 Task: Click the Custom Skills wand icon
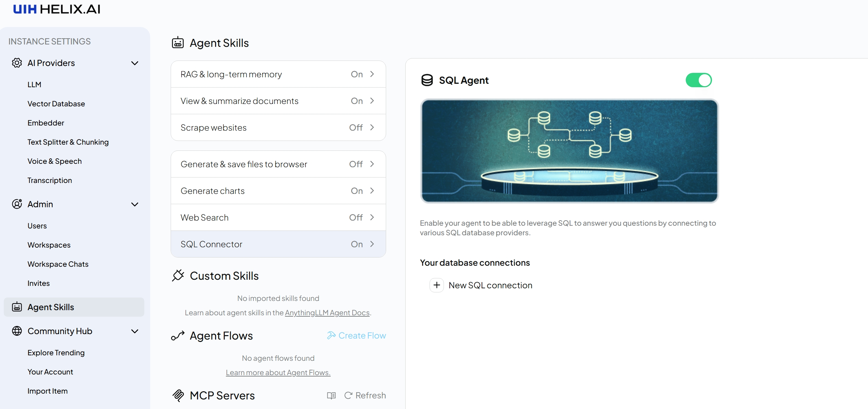[178, 276]
